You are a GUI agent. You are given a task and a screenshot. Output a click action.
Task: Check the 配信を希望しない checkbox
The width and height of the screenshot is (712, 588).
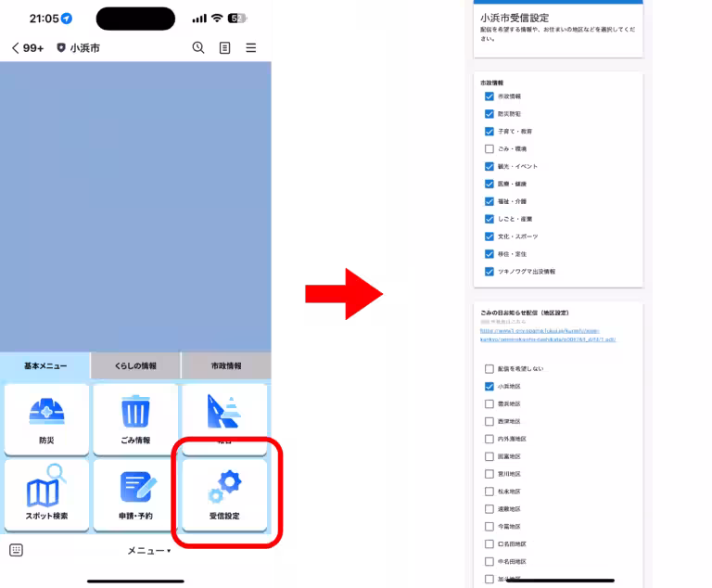point(489,368)
